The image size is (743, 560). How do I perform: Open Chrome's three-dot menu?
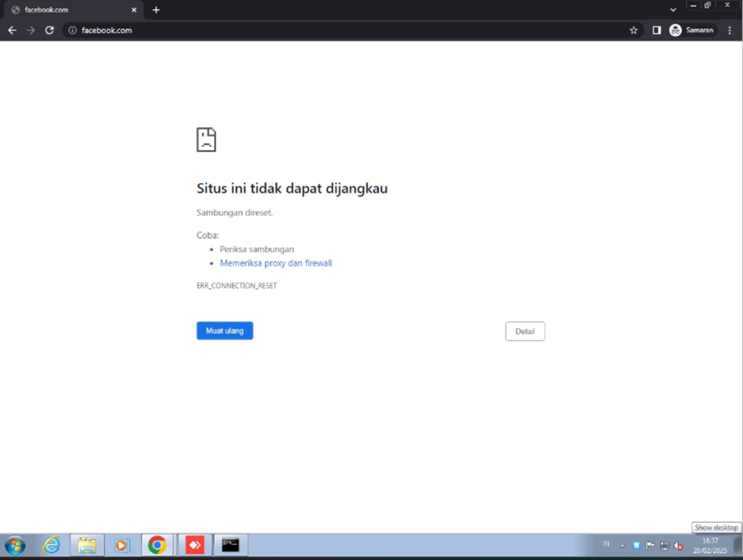pyautogui.click(x=730, y=30)
